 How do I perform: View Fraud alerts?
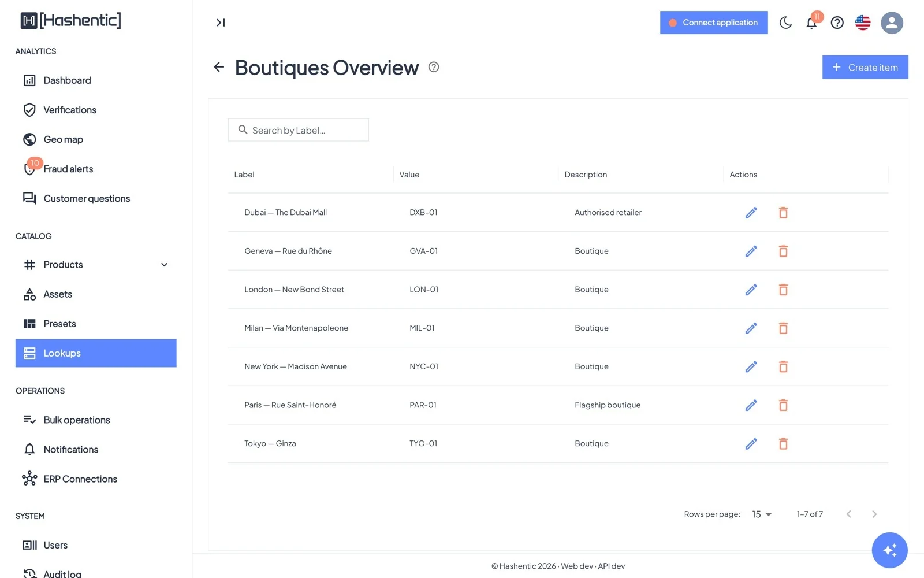point(96,169)
